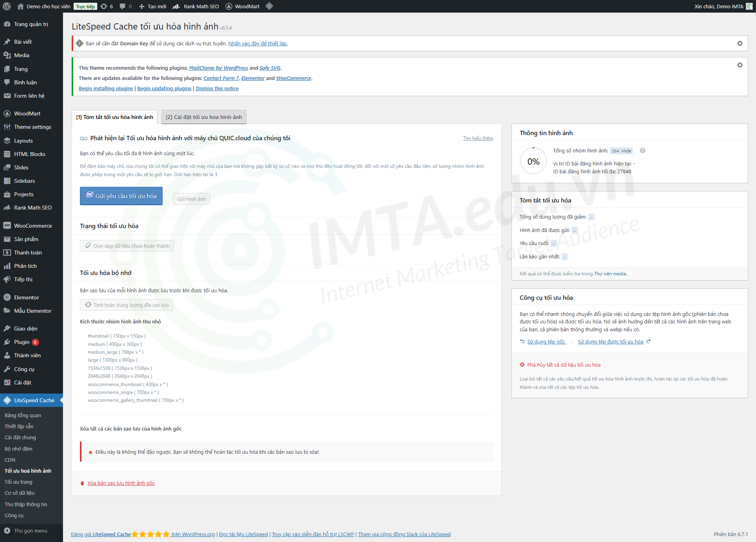Screen dimensions: 756x542
Task: Click Gửi yêu cầu tối ưu hóa button
Action: click(121, 196)
